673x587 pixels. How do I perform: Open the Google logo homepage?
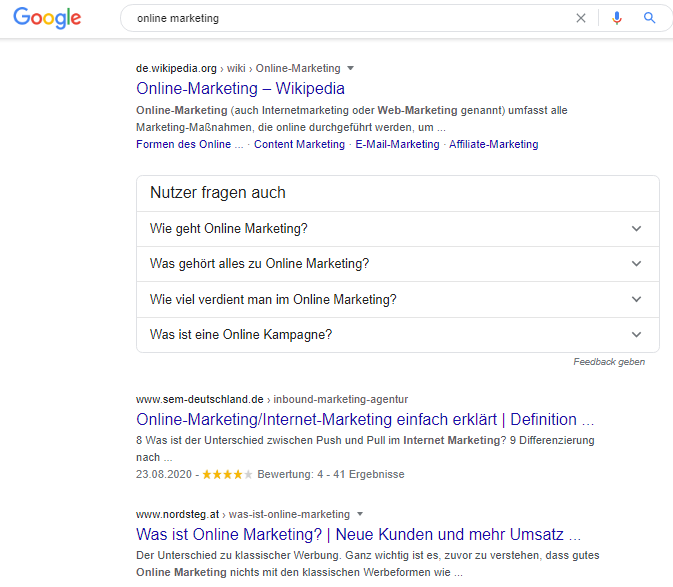(47, 18)
